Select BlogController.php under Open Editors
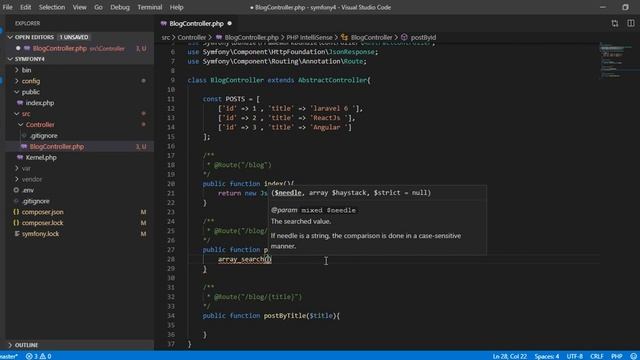This screenshot has width=640, height=360. (60, 48)
